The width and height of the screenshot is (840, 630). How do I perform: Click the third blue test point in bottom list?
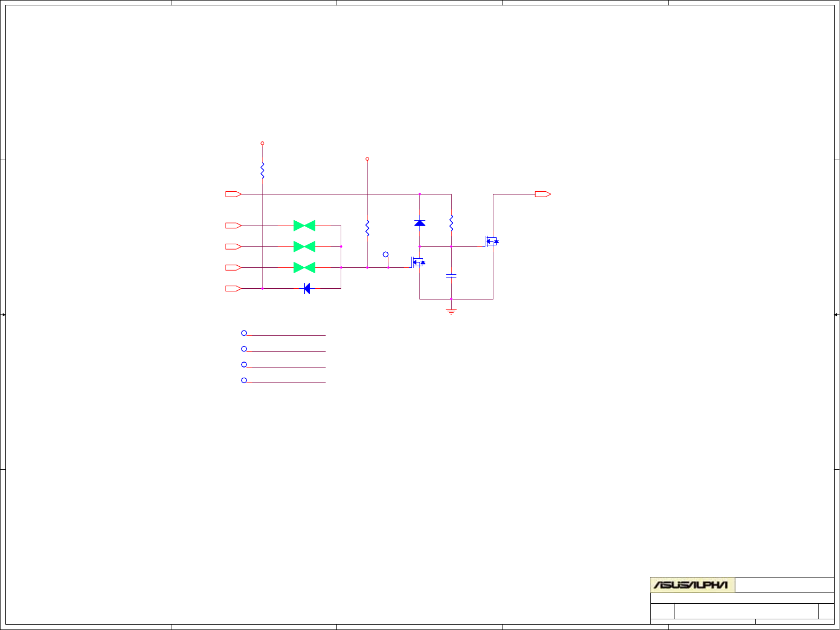(x=244, y=364)
